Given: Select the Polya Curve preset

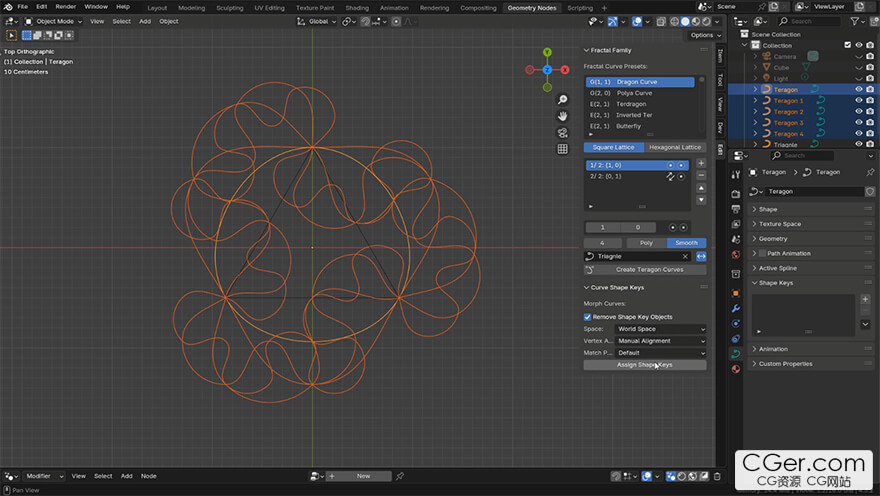Looking at the screenshot, I should click(640, 93).
